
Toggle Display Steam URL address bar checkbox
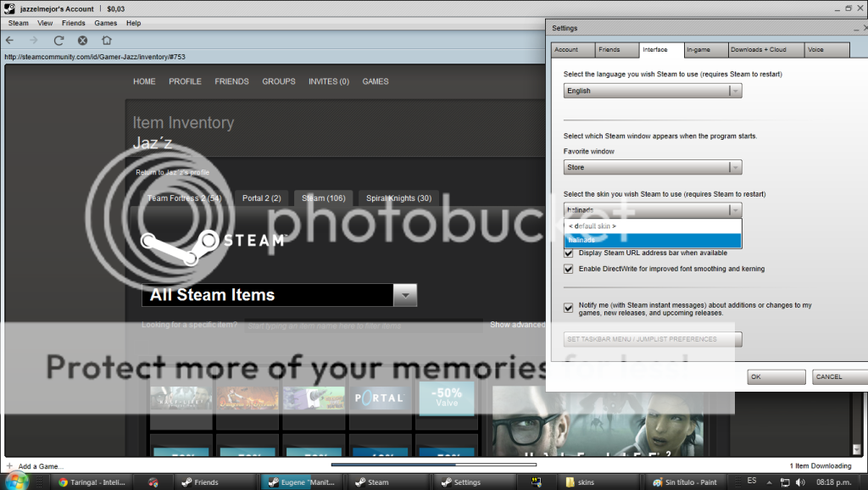[x=569, y=253]
